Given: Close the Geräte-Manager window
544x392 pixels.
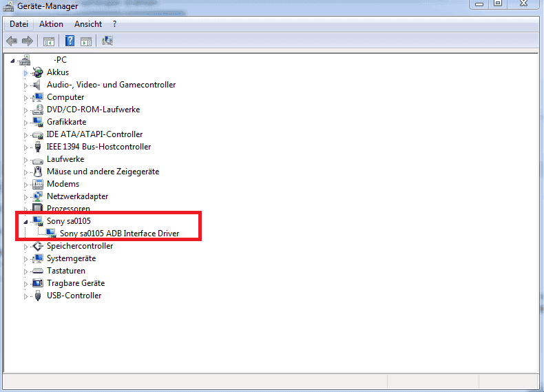Looking at the screenshot, I should (523, 4).
